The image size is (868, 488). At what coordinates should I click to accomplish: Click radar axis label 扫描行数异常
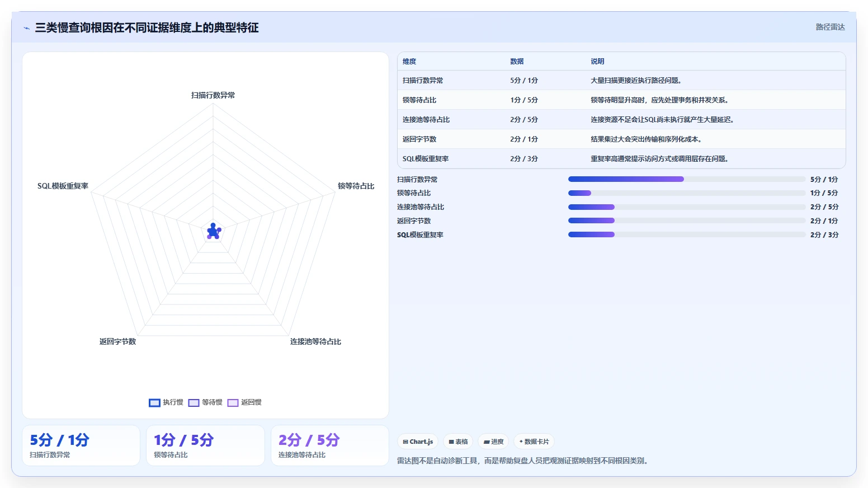point(213,95)
